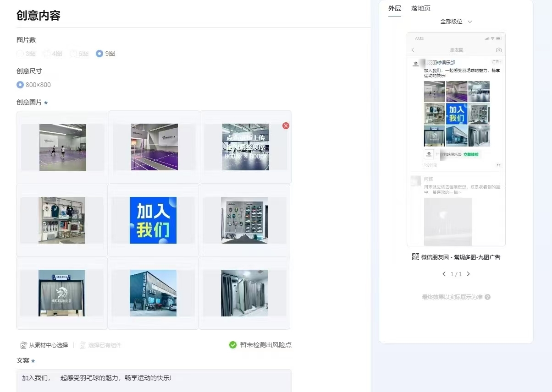Select the grey curtain logo image slot
Viewport: 552px width, 392px height.
click(62, 293)
